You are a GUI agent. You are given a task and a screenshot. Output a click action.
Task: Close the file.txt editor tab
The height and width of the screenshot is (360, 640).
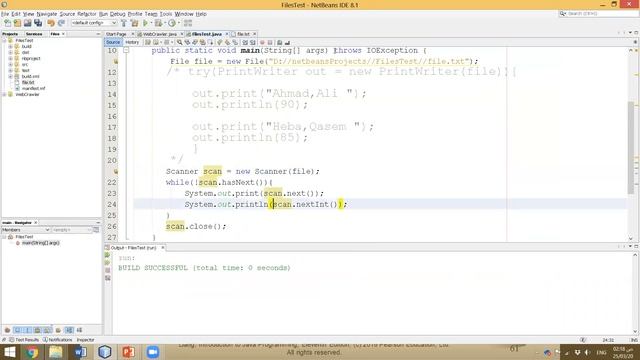coord(255,34)
